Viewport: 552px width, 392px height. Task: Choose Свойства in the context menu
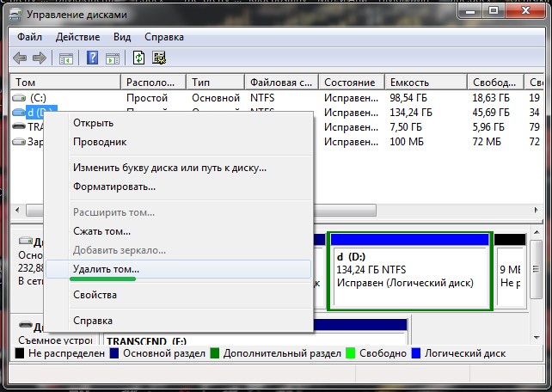click(x=179, y=295)
